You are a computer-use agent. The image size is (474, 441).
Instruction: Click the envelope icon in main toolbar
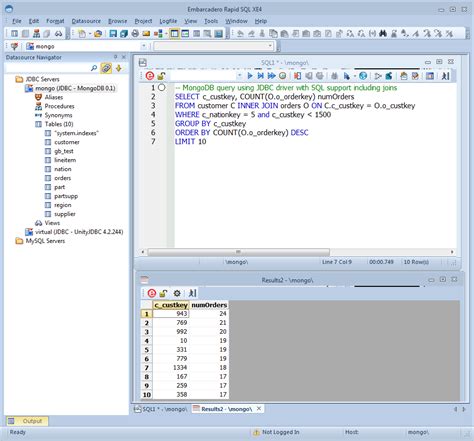(x=146, y=33)
